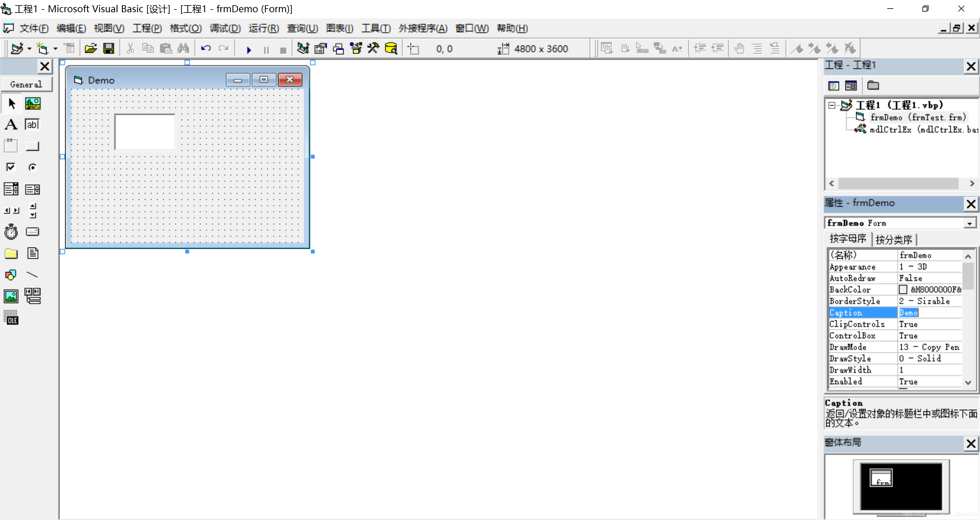The height and width of the screenshot is (520, 980).
Task: Select the PictureBox control tool
Action: tap(33, 103)
